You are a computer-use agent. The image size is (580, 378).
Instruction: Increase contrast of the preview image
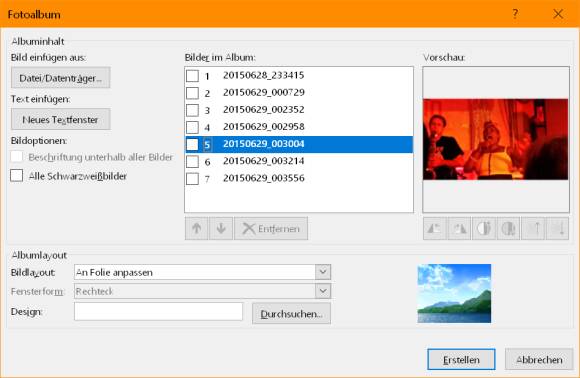[484, 229]
